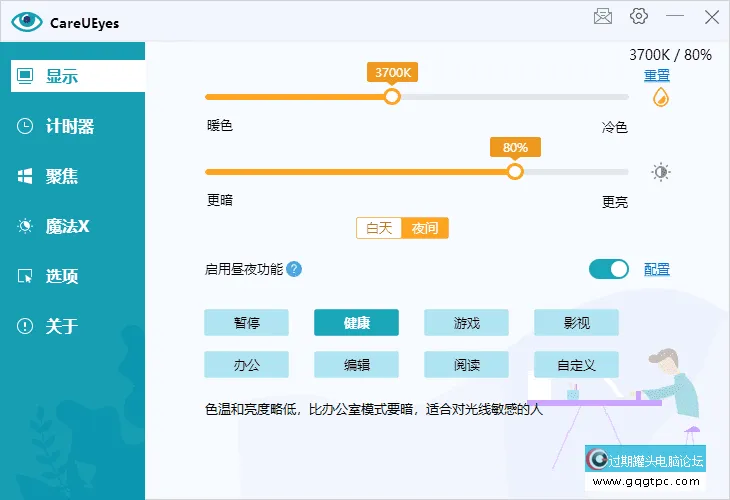Toggle the 启用昼夜功能 switch
Screen dimensions: 730x500
[x=609, y=269]
